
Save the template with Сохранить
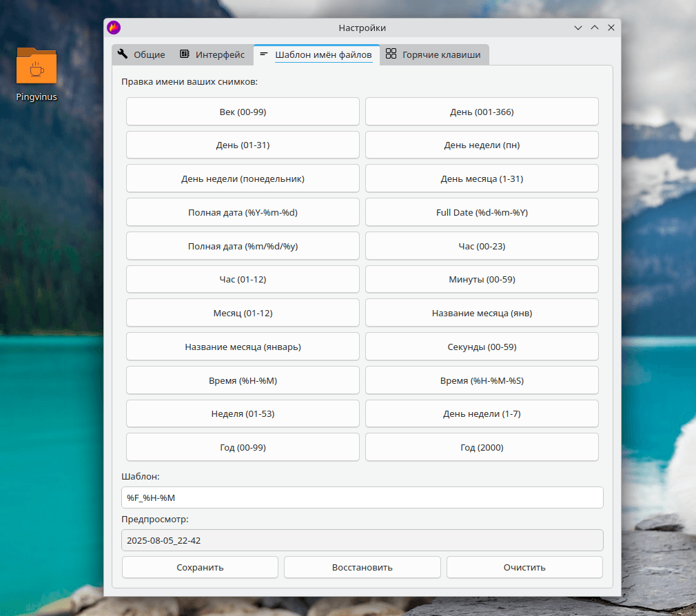200,568
